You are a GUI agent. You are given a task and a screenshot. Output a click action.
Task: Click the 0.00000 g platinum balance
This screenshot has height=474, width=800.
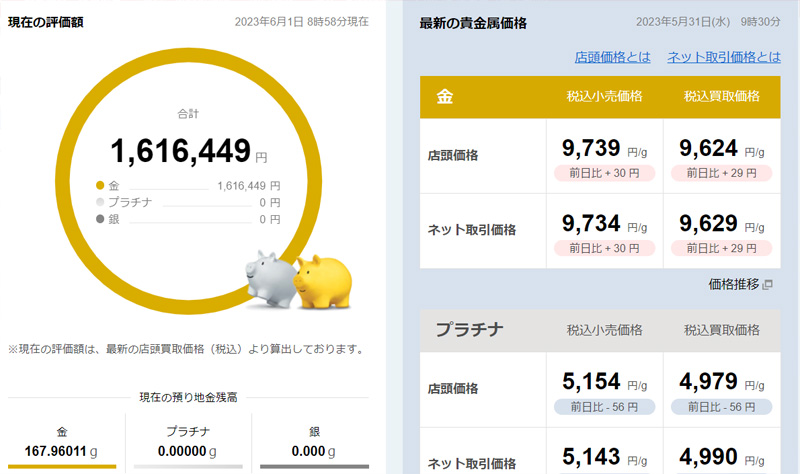(187, 452)
